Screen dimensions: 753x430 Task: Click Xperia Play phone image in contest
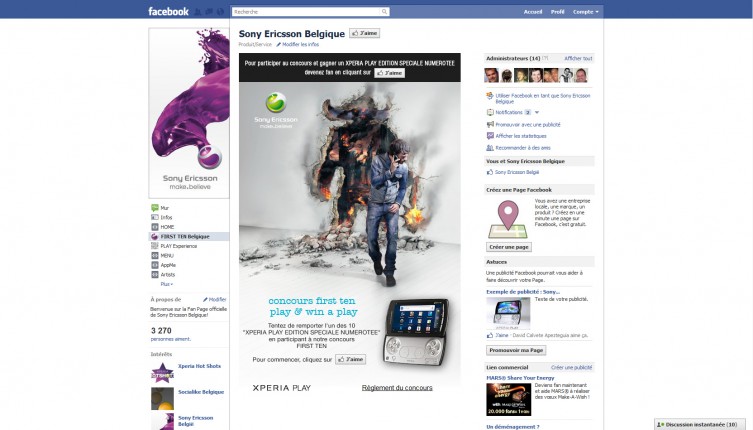click(416, 332)
